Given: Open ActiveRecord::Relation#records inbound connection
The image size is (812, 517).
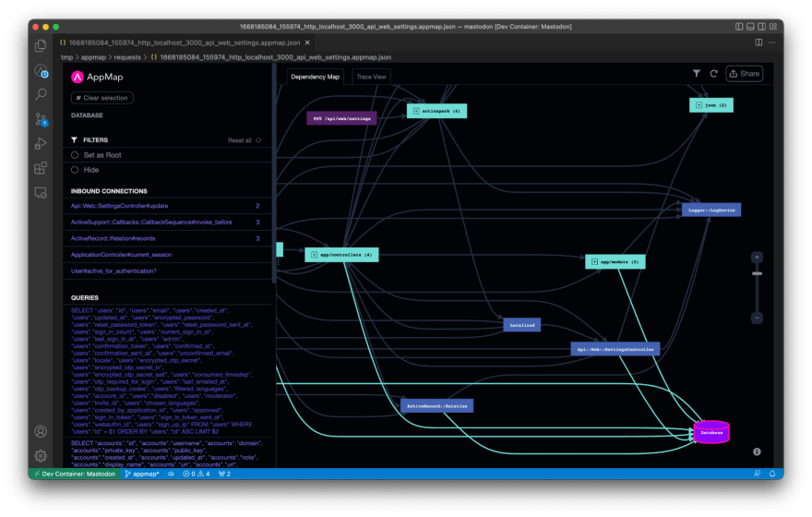Looking at the screenshot, I should (167, 239).
